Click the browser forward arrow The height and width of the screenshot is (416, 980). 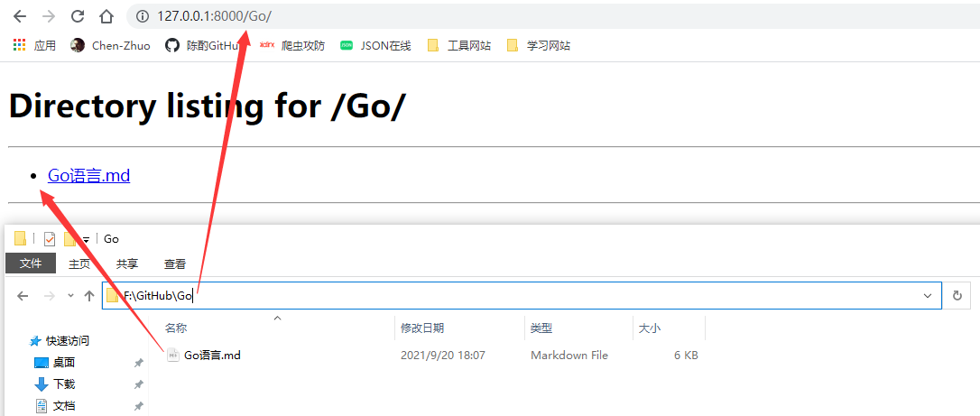click(49, 16)
